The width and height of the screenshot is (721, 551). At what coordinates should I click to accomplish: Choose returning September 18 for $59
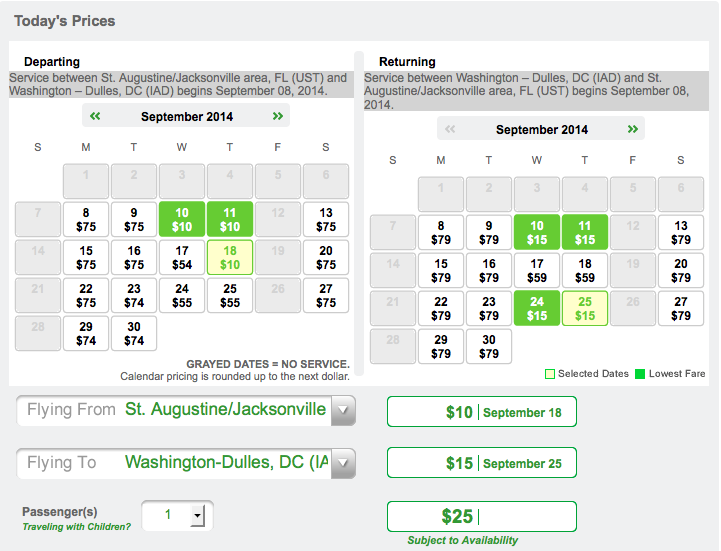point(585,270)
